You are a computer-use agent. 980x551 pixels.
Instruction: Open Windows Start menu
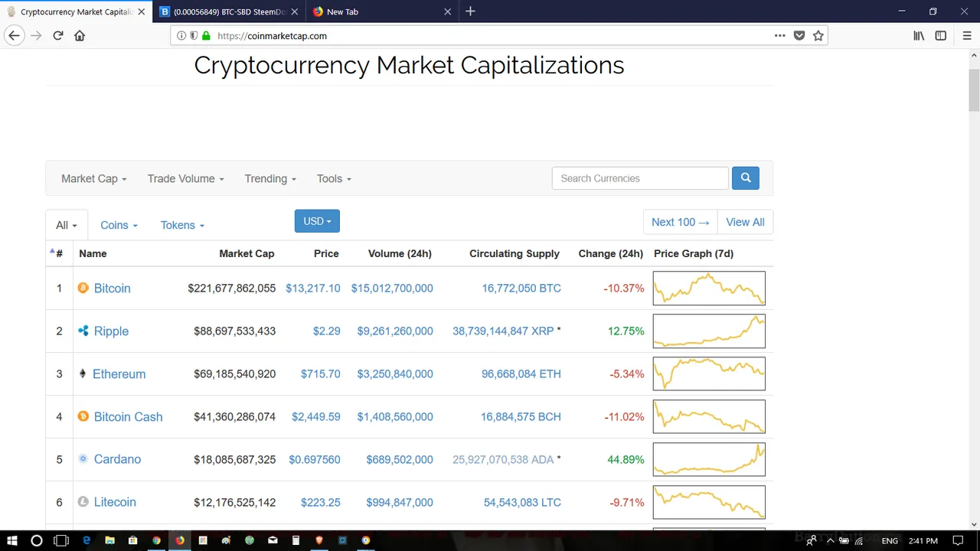click(x=12, y=540)
